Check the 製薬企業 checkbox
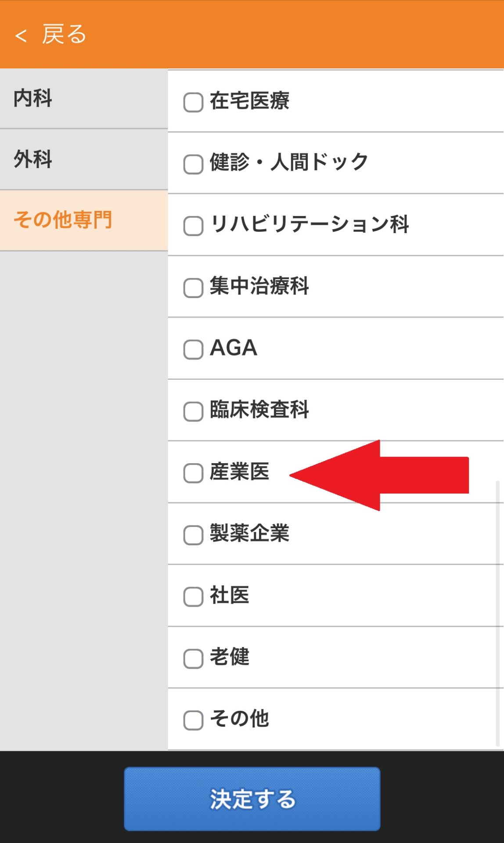This screenshot has width=504, height=843. point(193,535)
